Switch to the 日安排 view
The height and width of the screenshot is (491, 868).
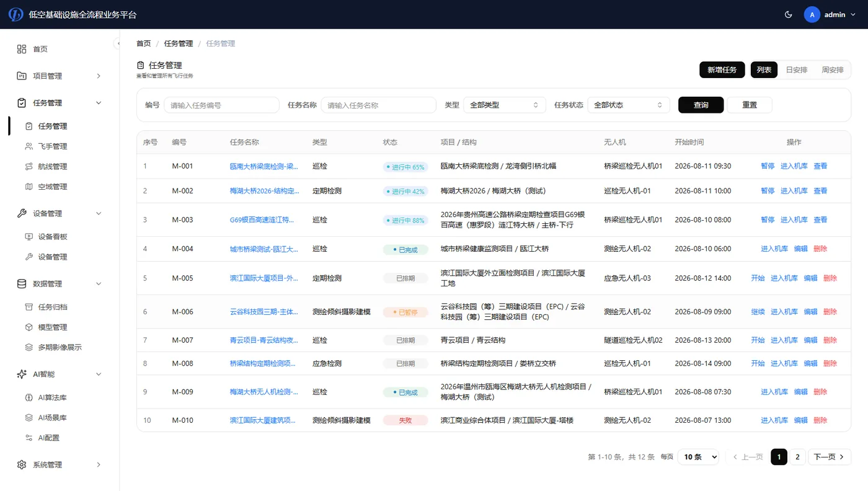coord(797,70)
